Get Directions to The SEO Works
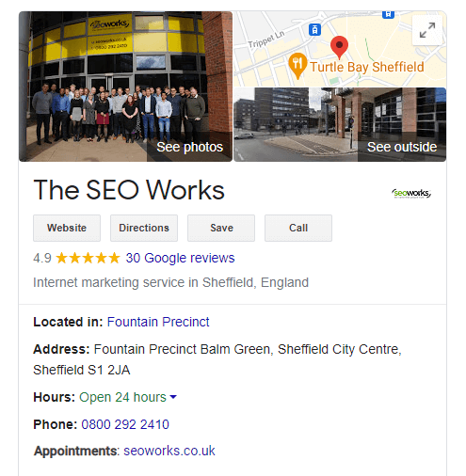466x476 pixels. pyautogui.click(x=144, y=228)
